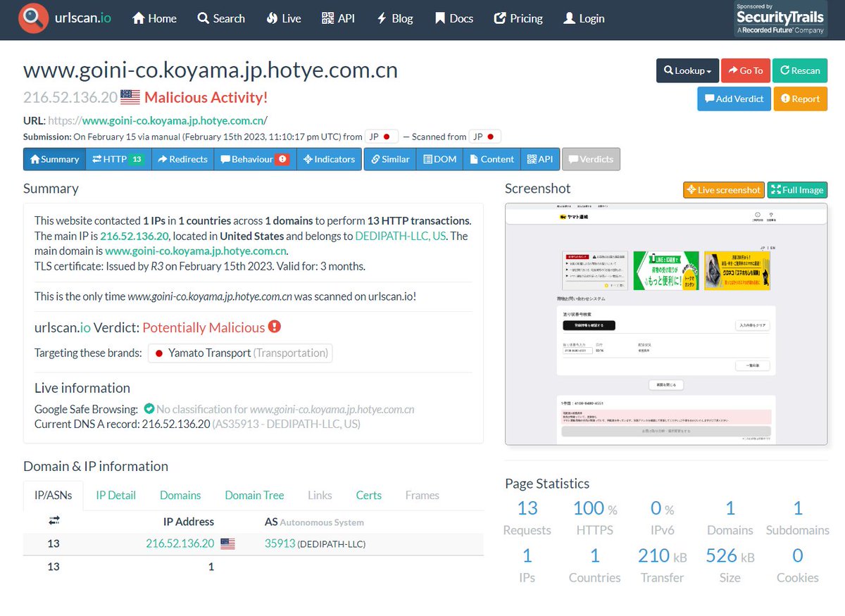Switch to the IP Detail tab
This screenshot has width=845, height=616.
[115, 495]
